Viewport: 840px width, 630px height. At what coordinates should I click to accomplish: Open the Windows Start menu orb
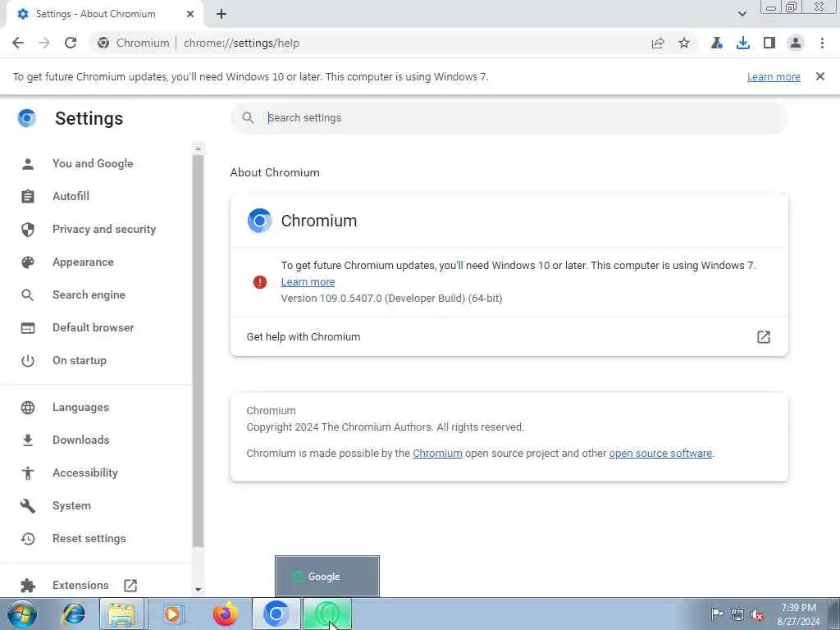coord(22,614)
